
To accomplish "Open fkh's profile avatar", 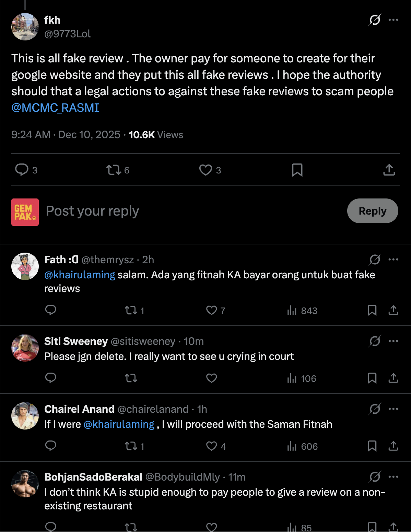I will pos(25,27).
